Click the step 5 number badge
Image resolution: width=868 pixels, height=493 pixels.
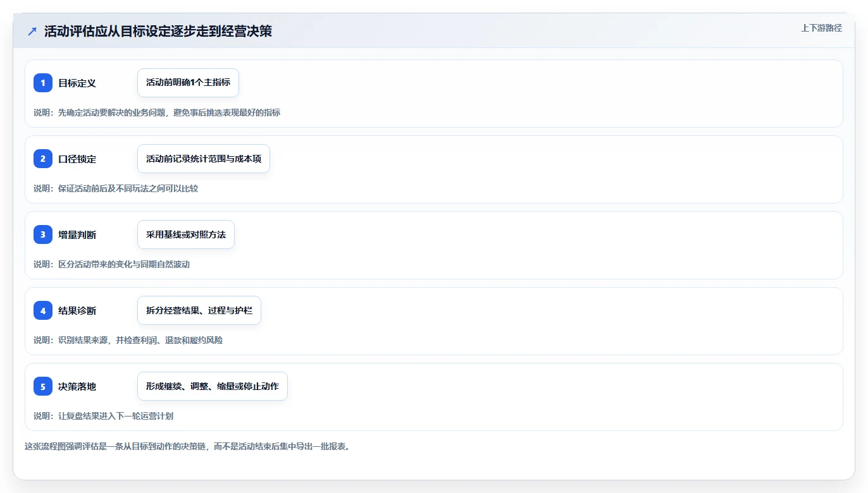[43, 386]
